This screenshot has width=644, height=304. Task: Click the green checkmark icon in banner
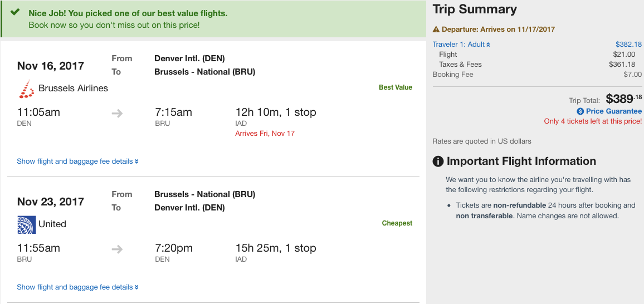[15, 12]
